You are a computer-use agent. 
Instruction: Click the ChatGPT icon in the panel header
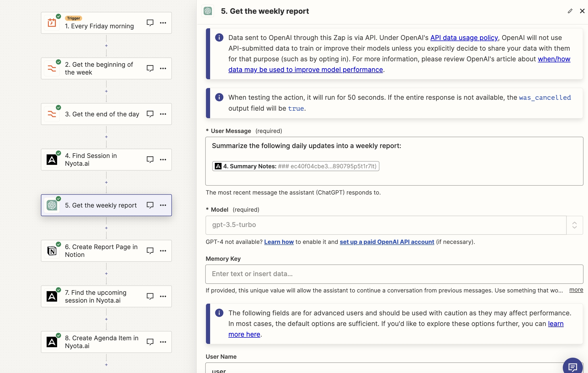pos(208,11)
